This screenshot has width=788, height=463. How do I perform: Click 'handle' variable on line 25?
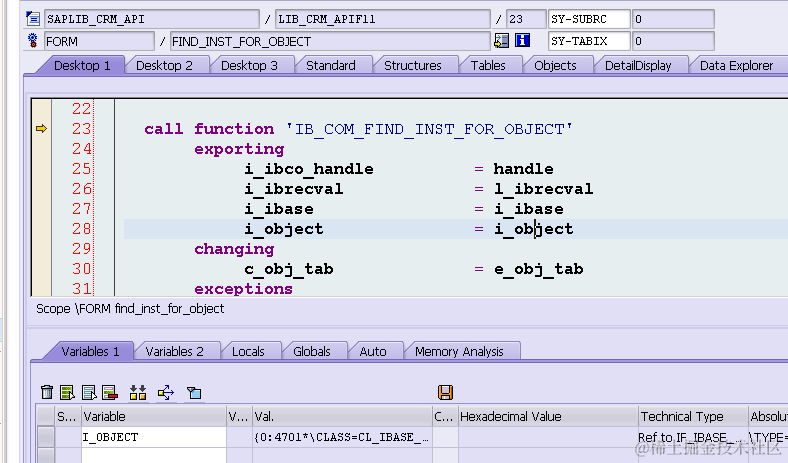pos(523,169)
